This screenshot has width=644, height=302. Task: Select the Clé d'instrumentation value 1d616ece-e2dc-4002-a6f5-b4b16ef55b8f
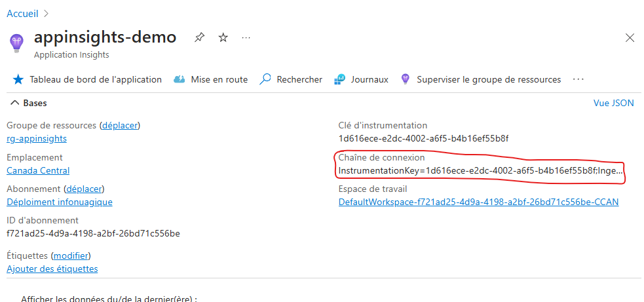(x=423, y=138)
